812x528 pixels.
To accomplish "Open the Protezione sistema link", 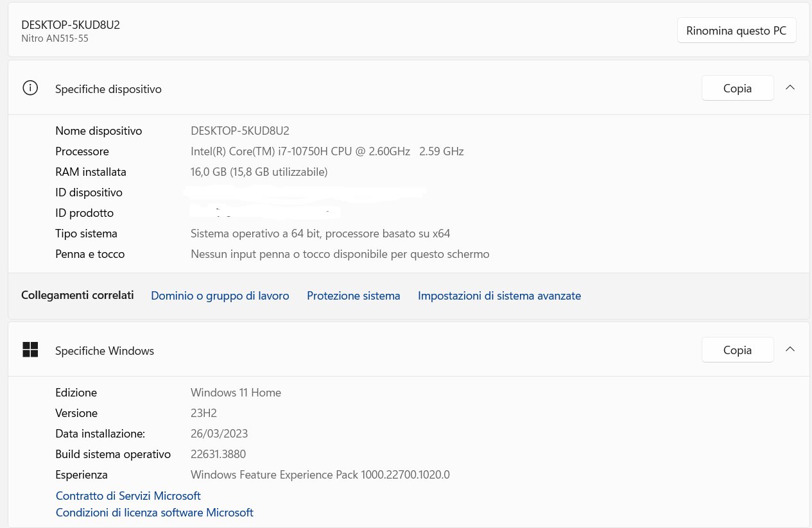I will pyautogui.click(x=354, y=296).
